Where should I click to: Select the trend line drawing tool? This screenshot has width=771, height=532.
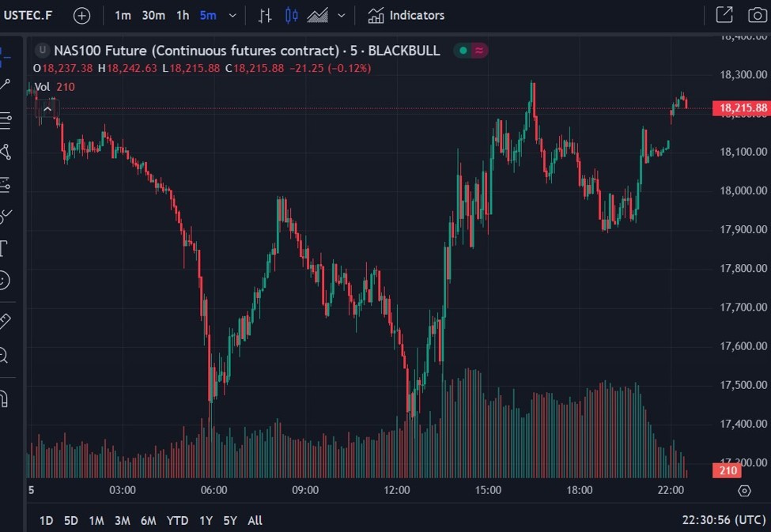coord(4,85)
